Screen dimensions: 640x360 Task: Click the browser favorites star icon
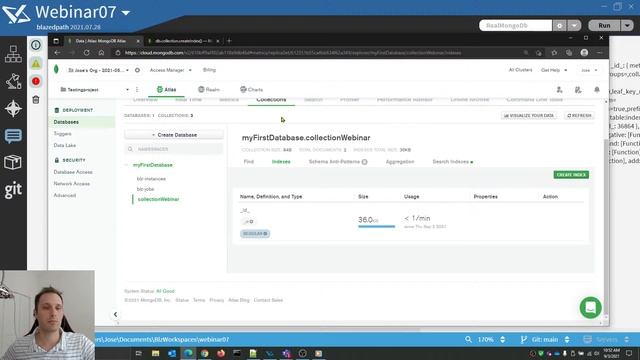coord(554,53)
